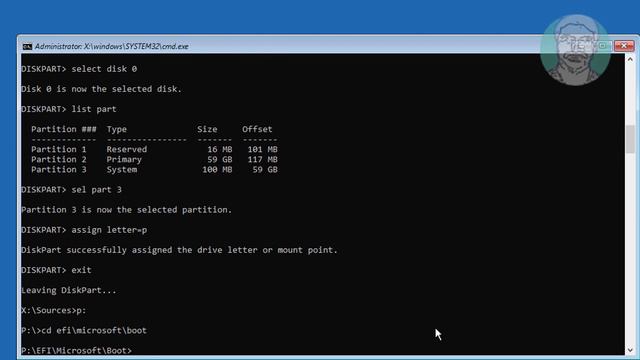Screen dimensions: 640x360
Task: Click 'Partition 3 is now the selected partition.'
Action: coord(127,210)
